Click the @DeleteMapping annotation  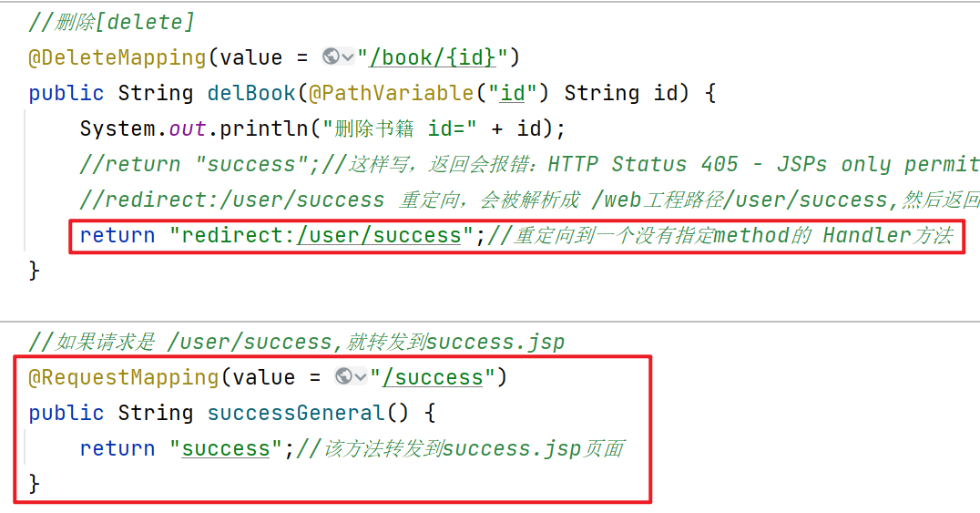(x=117, y=57)
